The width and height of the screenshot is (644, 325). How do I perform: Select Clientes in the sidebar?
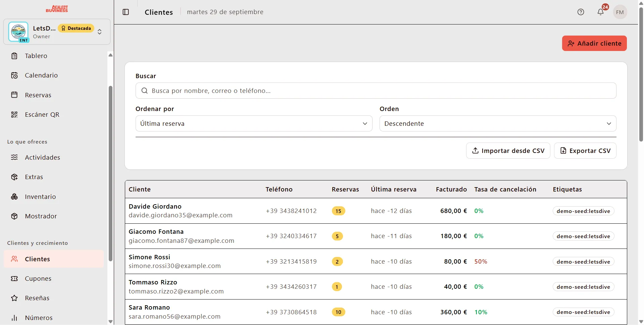[x=54, y=259]
